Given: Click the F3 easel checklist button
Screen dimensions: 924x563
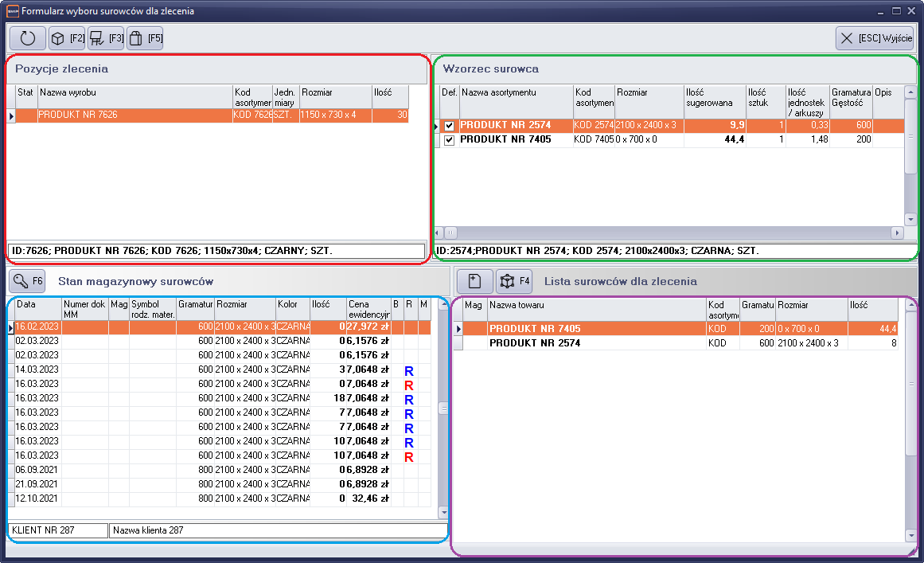Looking at the screenshot, I should (x=106, y=38).
